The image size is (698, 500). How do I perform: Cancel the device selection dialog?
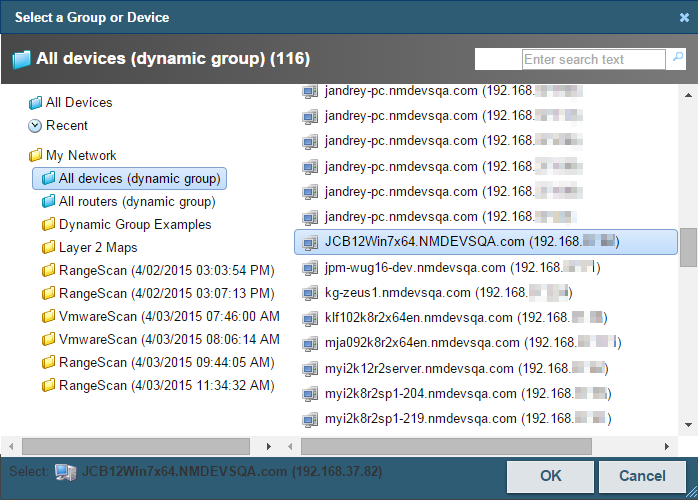[642, 476]
